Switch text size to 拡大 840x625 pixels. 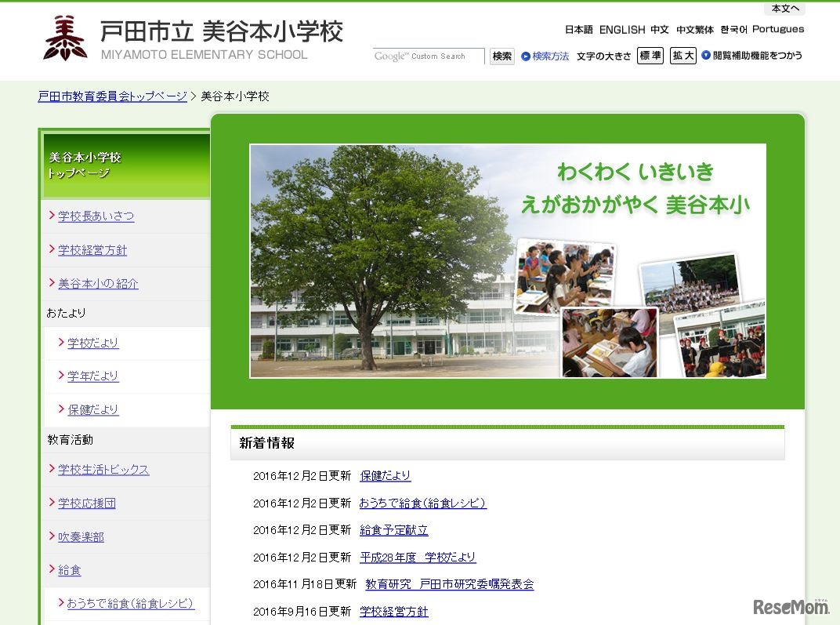pyautogui.click(x=682, y=56)
